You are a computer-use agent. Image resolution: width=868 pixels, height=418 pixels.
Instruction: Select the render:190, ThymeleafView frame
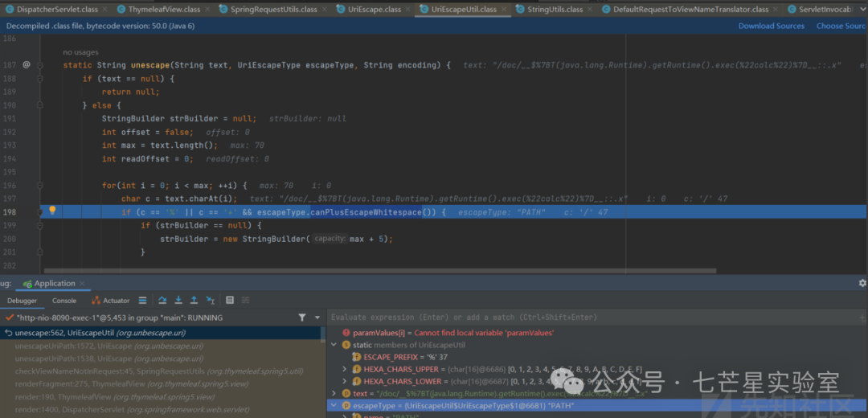point(161,397)
